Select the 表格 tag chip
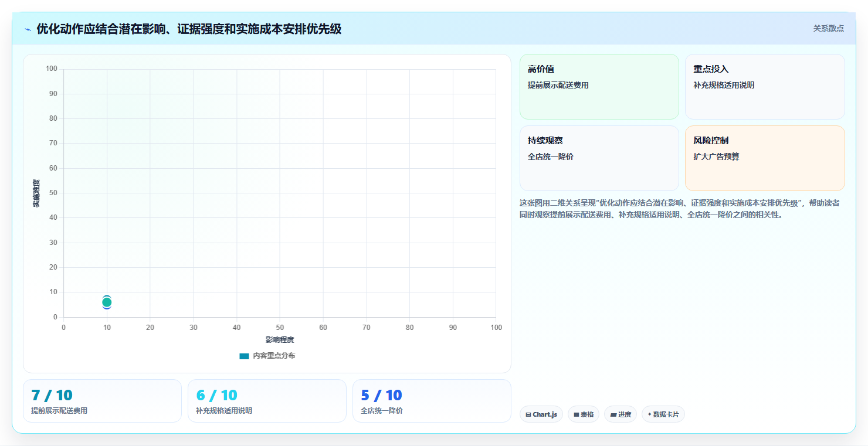Viewport: 868px width, 446px height. pos(583,414)
